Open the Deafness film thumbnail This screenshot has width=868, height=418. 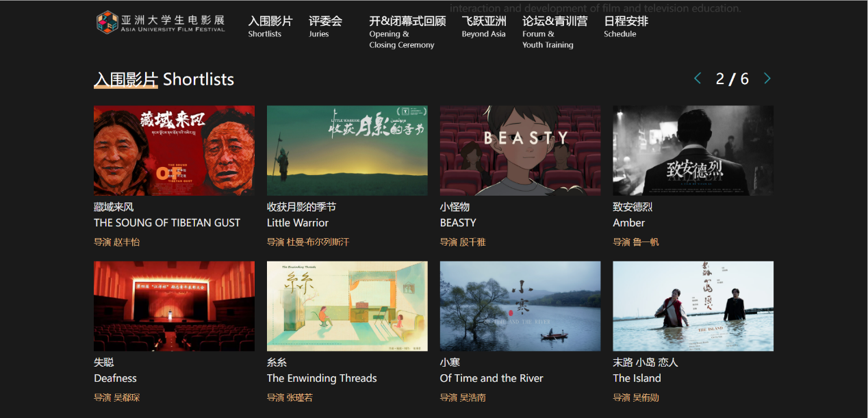pos(174,306)
